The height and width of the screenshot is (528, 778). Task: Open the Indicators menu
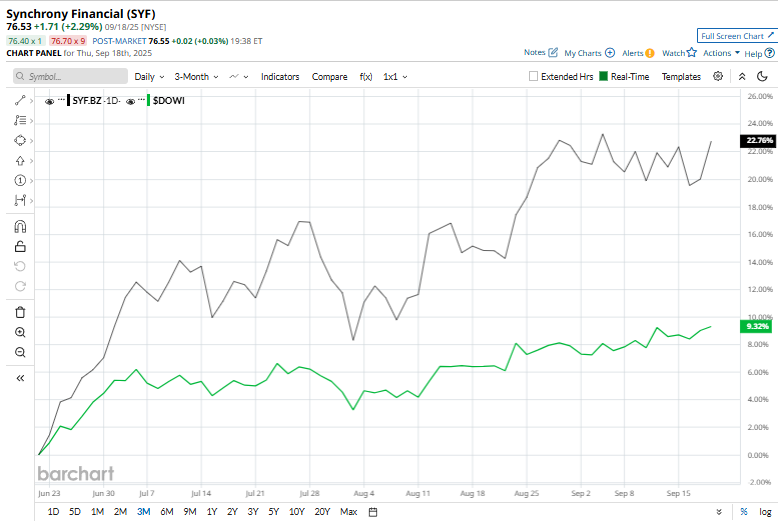[280, 77]
